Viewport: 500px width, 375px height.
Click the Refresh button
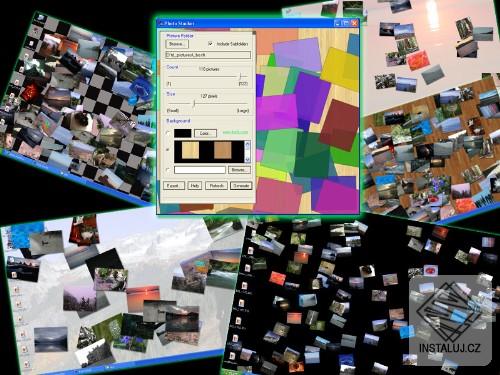[x=217, y=186]
